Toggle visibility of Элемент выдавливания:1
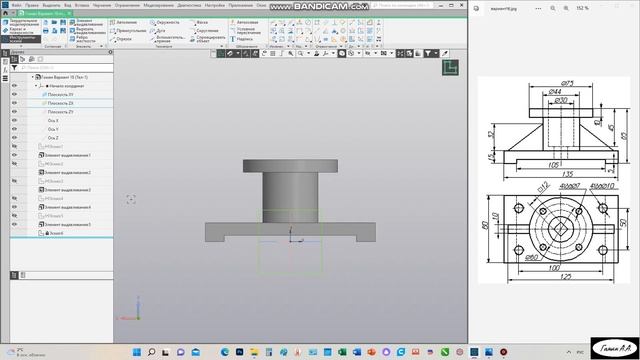The image size is (640, 360). pyautogui.click(x=14, y=155)
